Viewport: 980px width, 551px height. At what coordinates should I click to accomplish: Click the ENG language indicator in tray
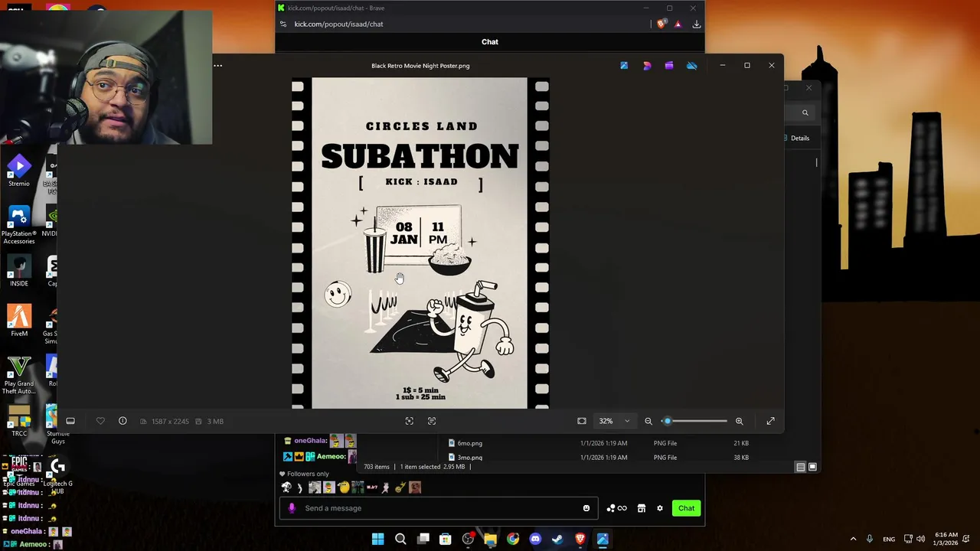point(889,539)
